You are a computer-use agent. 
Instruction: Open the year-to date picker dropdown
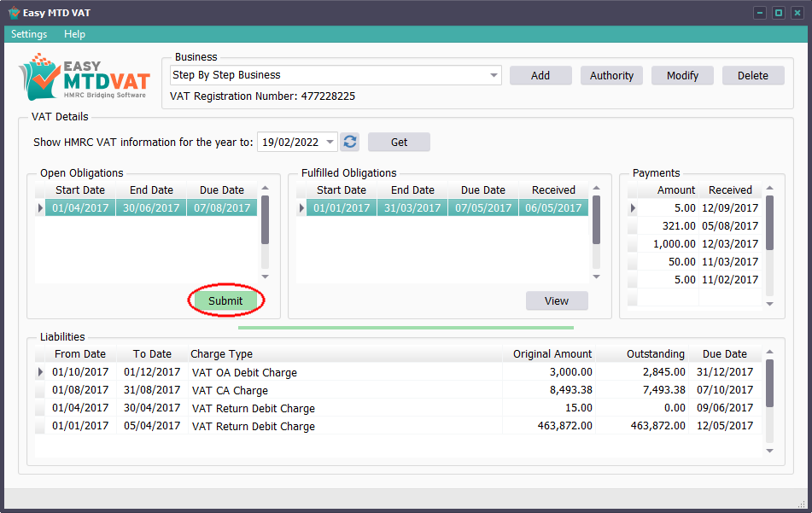[330, 142]
